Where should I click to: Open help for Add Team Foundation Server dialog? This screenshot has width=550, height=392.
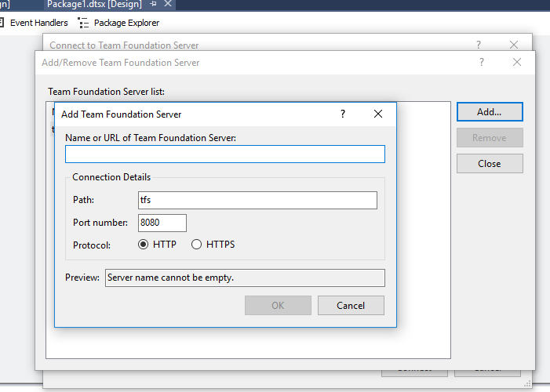coord(343,114)
